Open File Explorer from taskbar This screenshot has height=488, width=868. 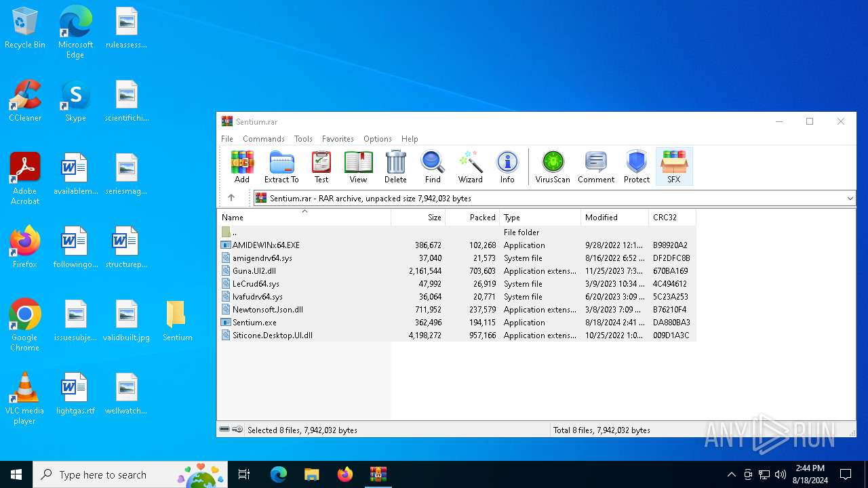(311, 474)
